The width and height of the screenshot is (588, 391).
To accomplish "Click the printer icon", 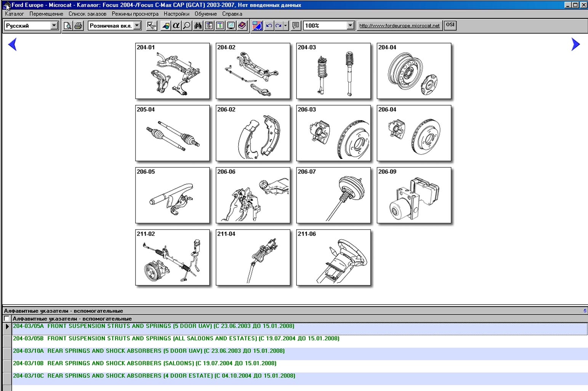I will pos(79,26).
